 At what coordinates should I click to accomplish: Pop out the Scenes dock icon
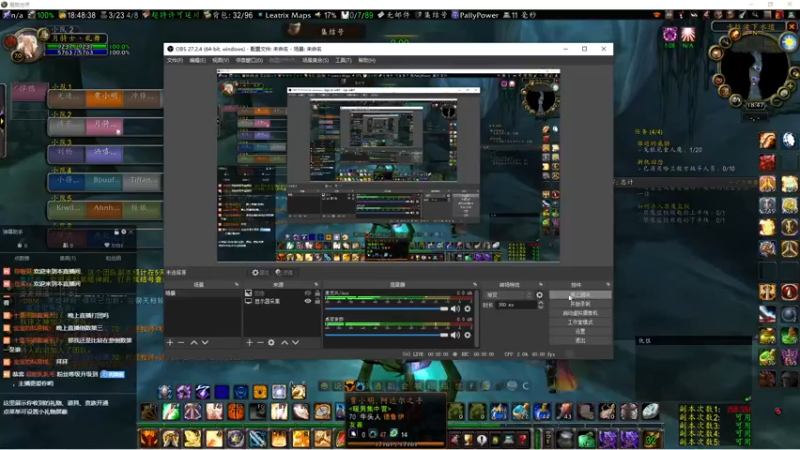click(236, 284)
